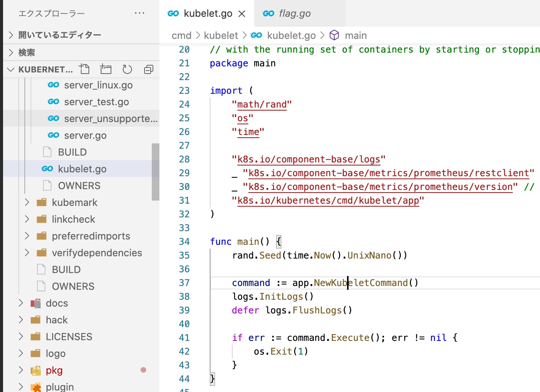Click the linkcheck folder icon
540x392 pixels.
(x=42, y=219)
